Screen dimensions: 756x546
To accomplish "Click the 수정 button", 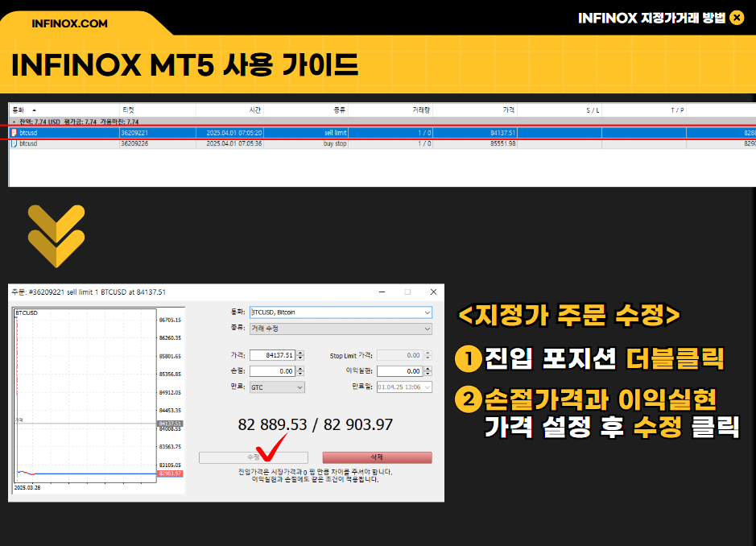I will coord(254,457).
